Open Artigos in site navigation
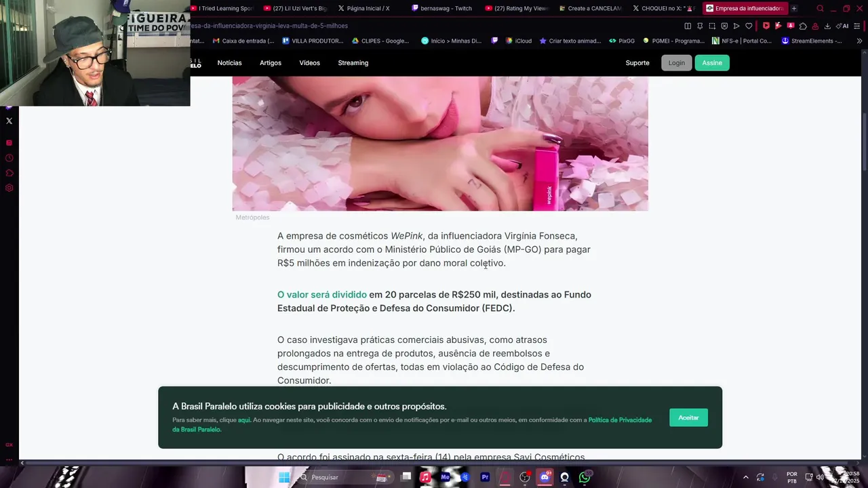The image size is (868, 488). click(x=270, y=62)
